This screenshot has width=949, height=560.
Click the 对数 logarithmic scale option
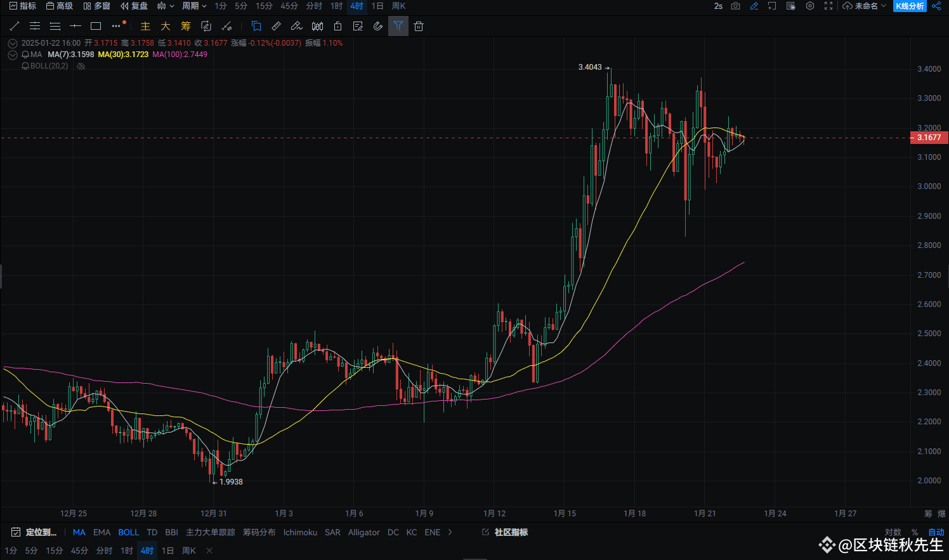[x=893, y=532]
